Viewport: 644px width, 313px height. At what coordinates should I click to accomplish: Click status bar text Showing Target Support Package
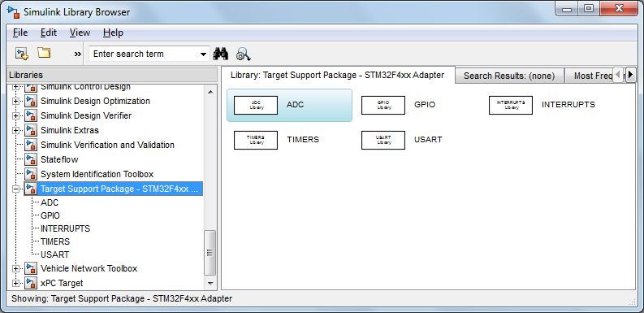pyautogui.click(x=122, y=298)
